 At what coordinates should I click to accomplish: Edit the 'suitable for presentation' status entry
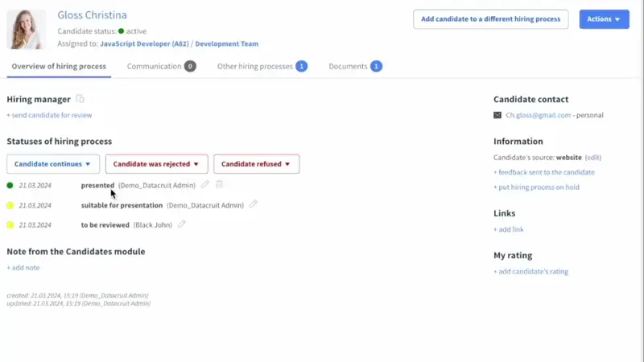click(254, 204)
